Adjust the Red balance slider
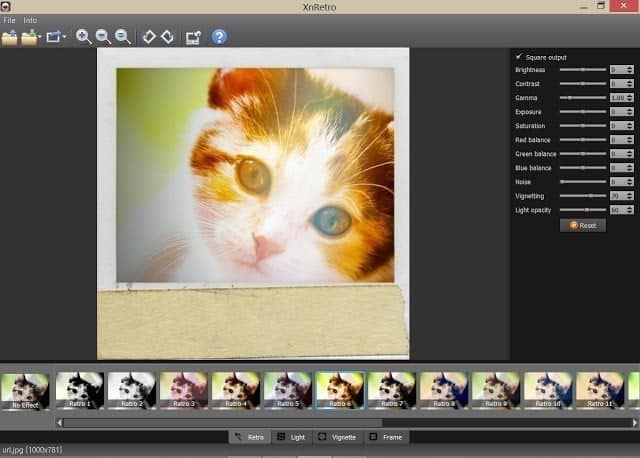This screenshot has width=640, height=458. click(x=583, y=140)
